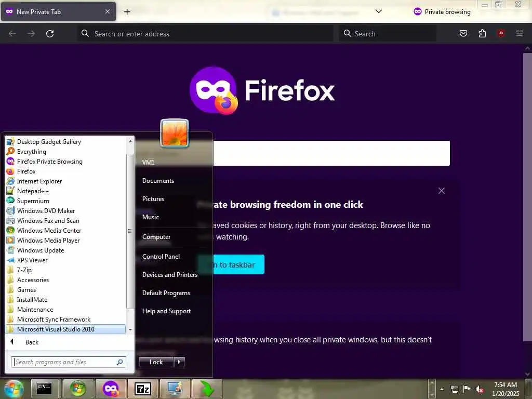
Task: Open Firefox Private Browsing taskbar icon
Action: pos(111,389)
